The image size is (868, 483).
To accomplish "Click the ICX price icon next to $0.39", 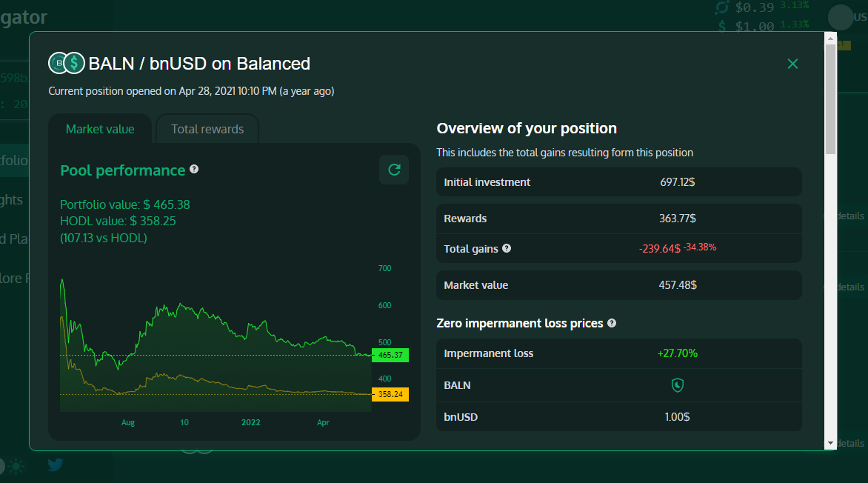I will click(722, 7).
